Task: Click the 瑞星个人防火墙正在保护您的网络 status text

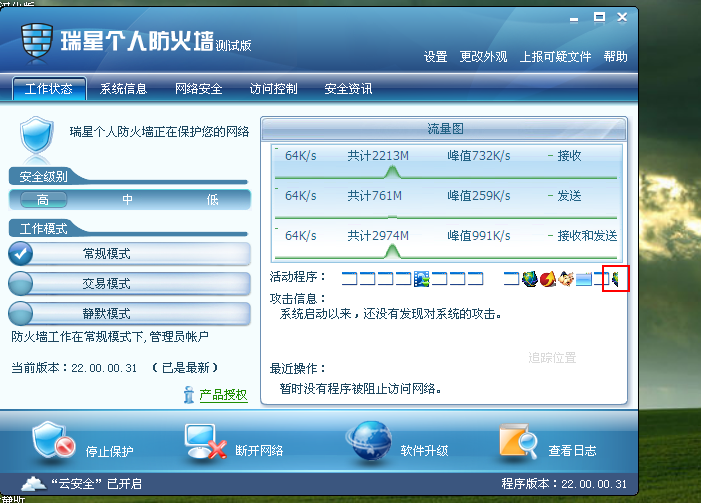Action: point(160,131)
